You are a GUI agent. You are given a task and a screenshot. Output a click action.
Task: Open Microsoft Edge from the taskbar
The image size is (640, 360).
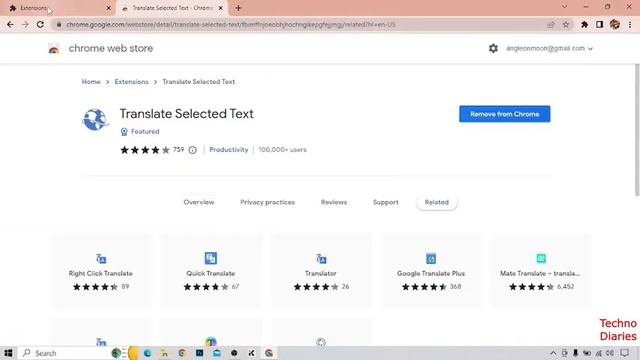pos(147,353)
